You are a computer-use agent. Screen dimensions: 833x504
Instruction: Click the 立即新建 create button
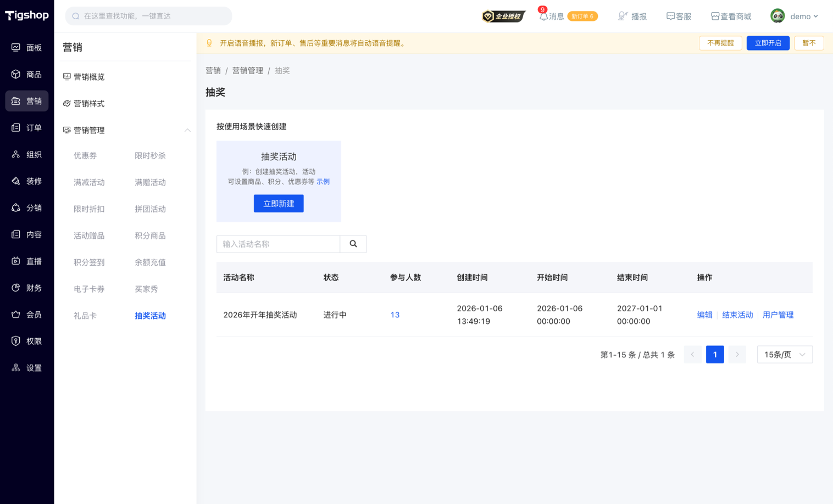tap(279, 204)
